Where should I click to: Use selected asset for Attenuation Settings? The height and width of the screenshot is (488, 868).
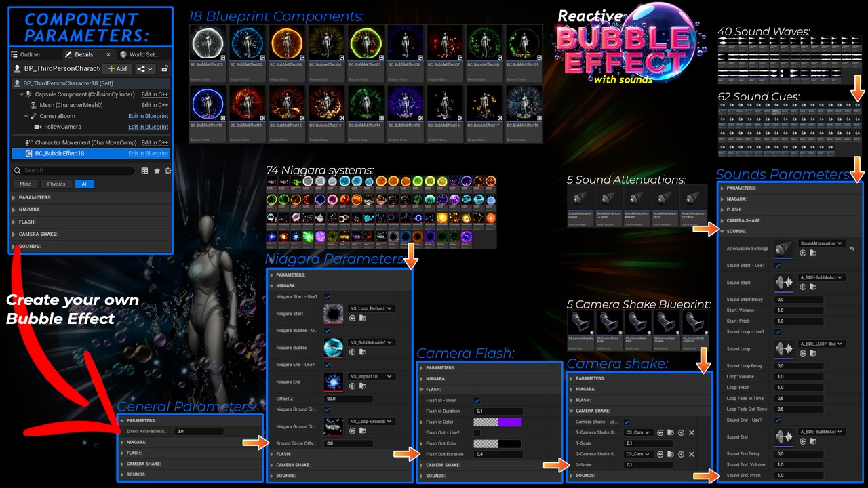coord(803,253)
